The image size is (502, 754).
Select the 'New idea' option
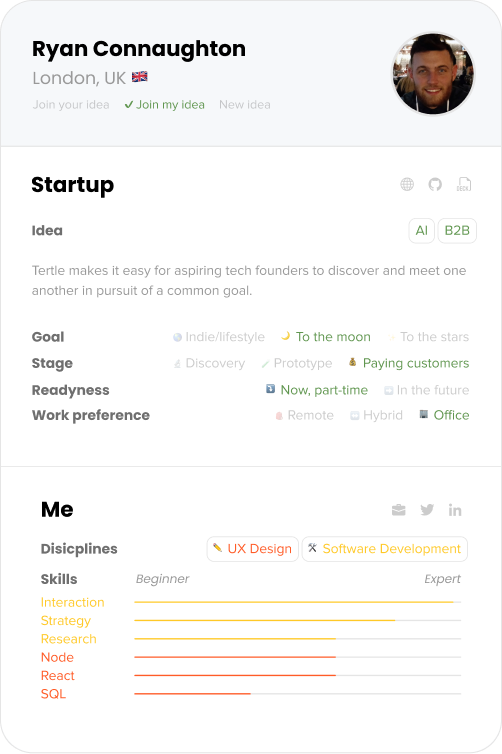[x=245, y=105]
